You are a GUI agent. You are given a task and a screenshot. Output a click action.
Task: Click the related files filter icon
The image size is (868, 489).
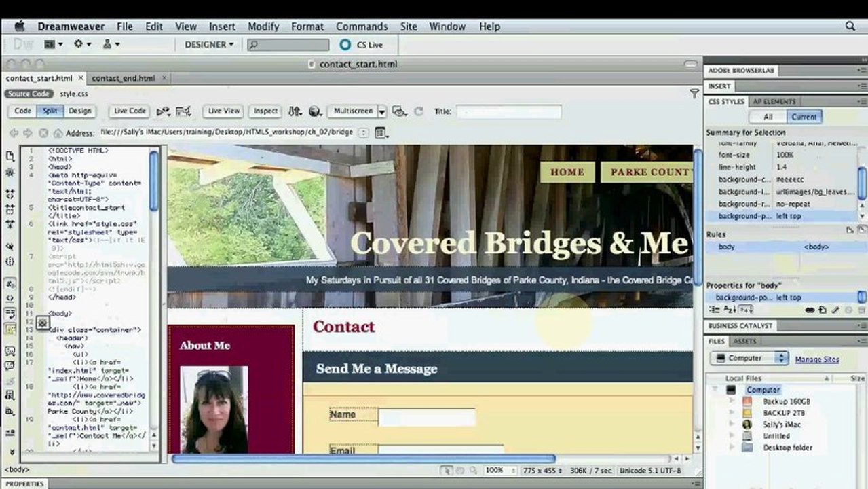(694, 93)
